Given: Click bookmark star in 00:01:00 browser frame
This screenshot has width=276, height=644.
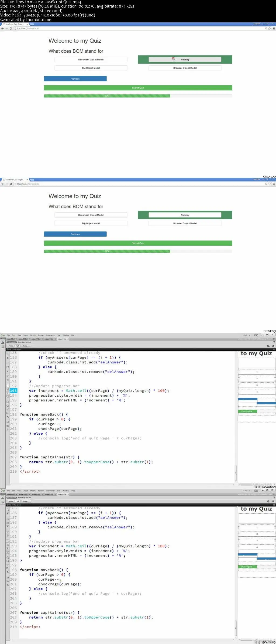Looking at the screenshot, I should tap(269, 29).
